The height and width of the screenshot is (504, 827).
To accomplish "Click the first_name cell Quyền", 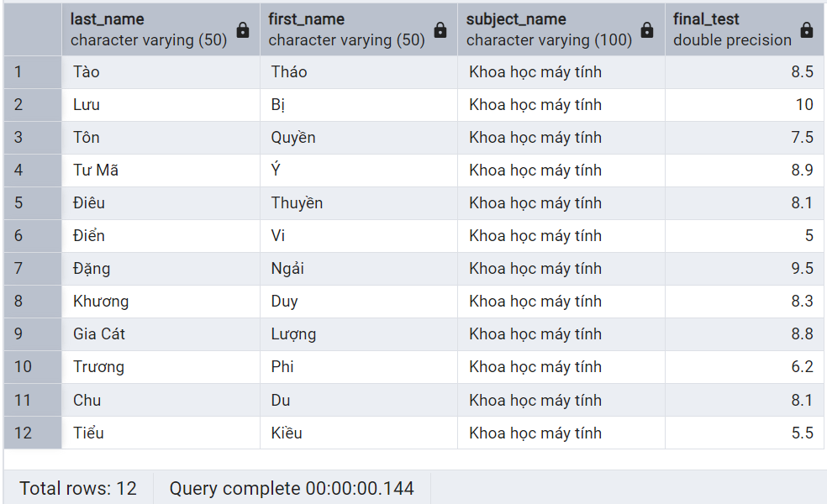I will coord(293,138).
